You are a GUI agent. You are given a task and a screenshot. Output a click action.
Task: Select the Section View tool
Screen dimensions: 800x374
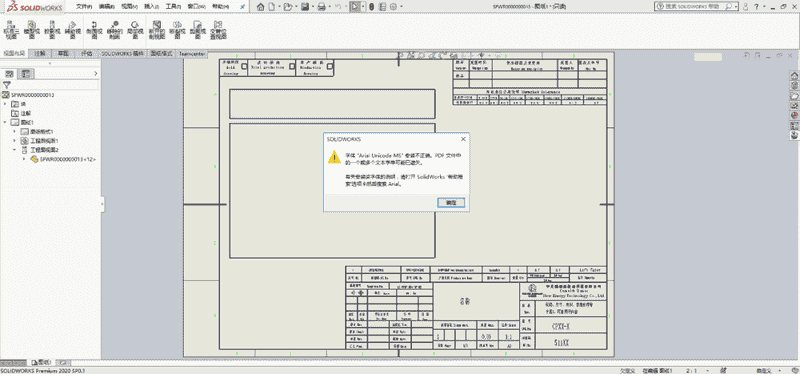pyautogui.click(x=94, y=30)
